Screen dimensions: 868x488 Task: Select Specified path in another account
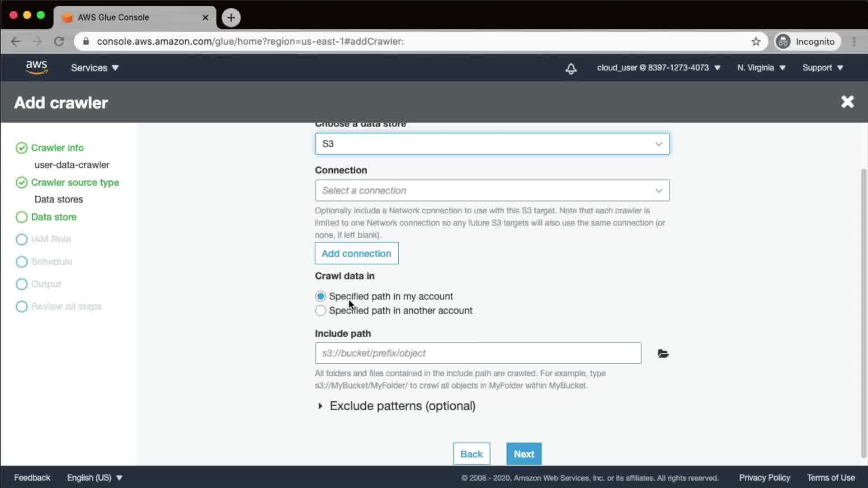321,311
